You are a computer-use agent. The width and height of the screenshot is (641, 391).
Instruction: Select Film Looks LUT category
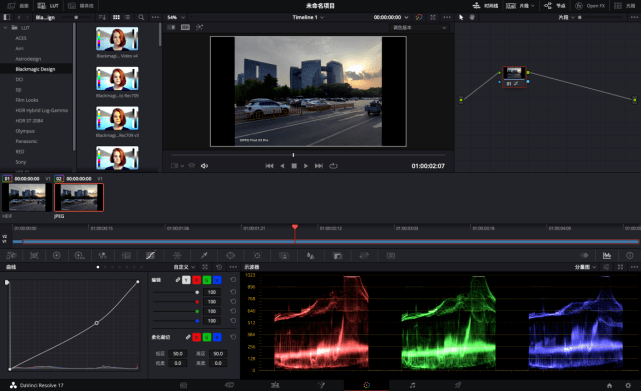(x=27, y=100)
